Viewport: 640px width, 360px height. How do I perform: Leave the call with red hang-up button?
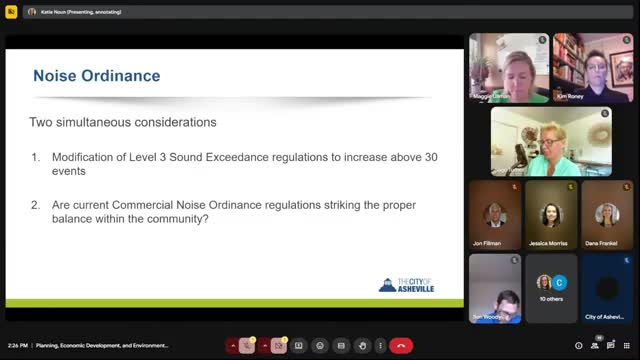click(401, 346)
